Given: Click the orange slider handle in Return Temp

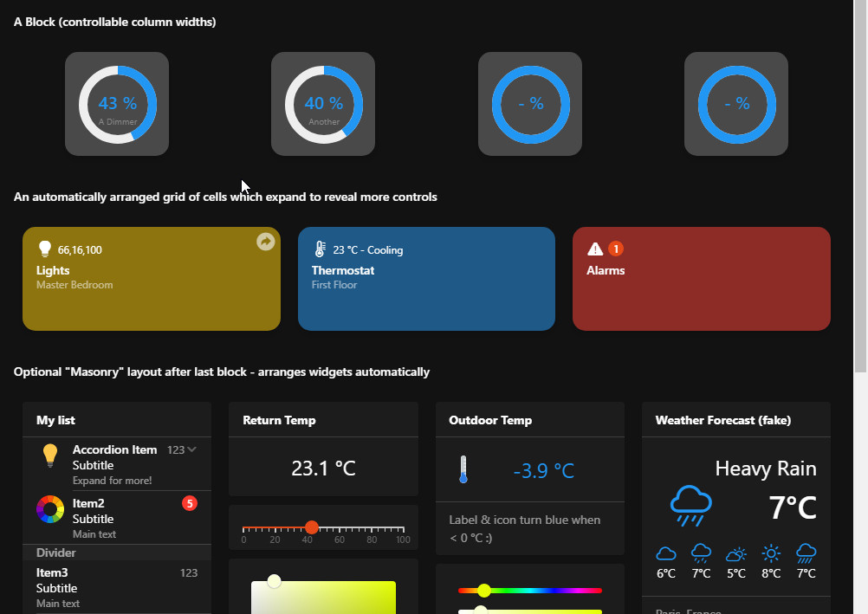Looking at the screenshot, I should [312, 527].
